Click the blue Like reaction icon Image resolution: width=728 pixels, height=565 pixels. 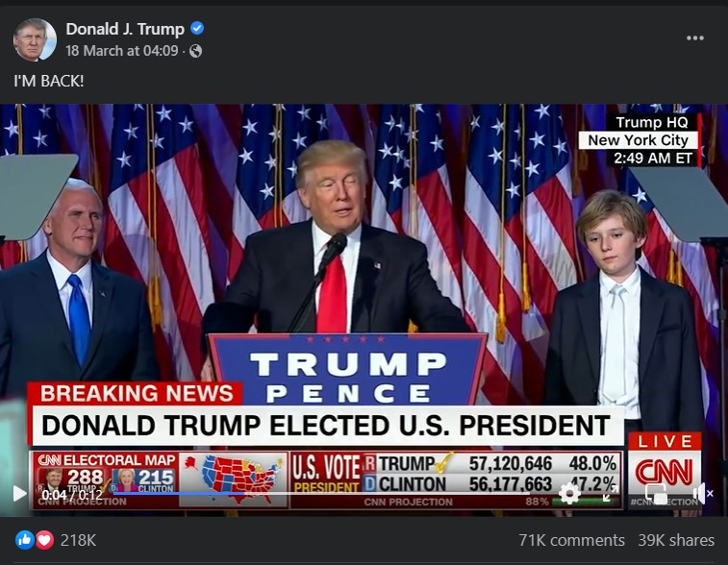tap(25, 540)
